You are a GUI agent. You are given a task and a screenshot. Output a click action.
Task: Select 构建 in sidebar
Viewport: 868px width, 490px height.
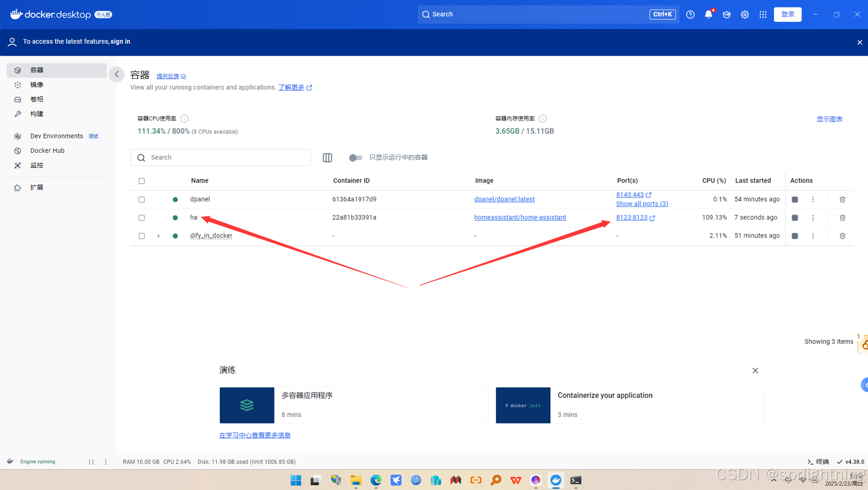point(57,114)
